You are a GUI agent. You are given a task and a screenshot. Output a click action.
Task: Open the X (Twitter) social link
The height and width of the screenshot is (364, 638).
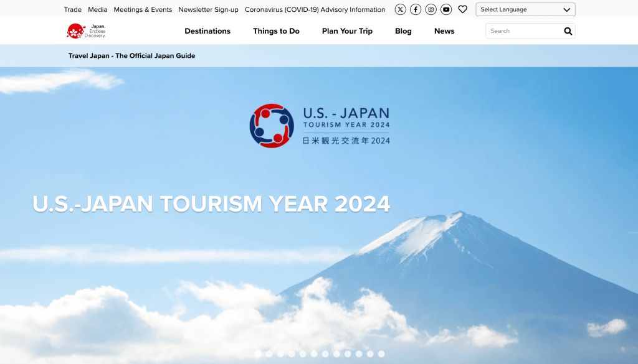point(400,9)
